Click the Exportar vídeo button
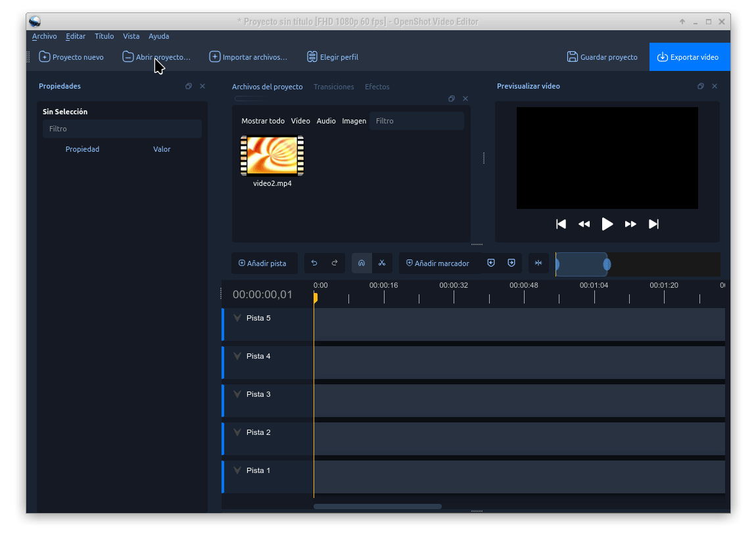 click(x=689, y=57)
